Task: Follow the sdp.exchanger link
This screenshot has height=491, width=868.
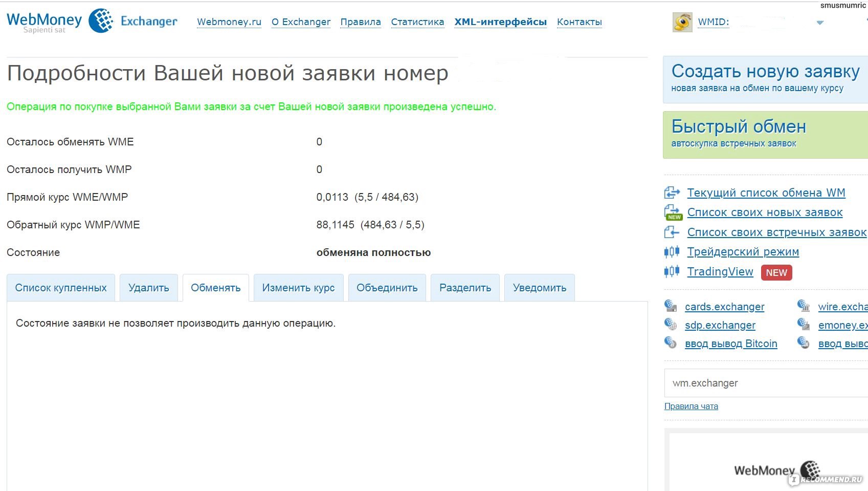Action: pos(720,325)
